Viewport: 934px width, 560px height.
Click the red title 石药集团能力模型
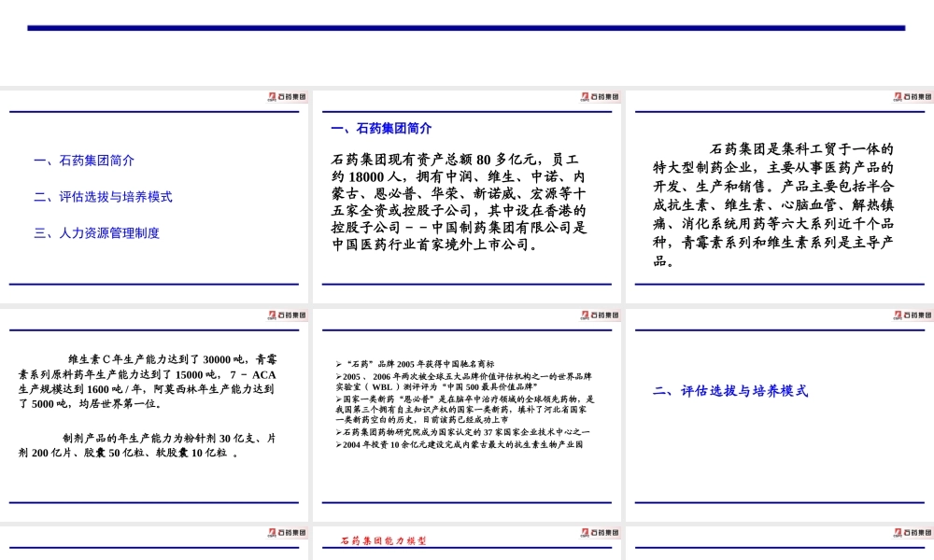[x=384, y=540]
